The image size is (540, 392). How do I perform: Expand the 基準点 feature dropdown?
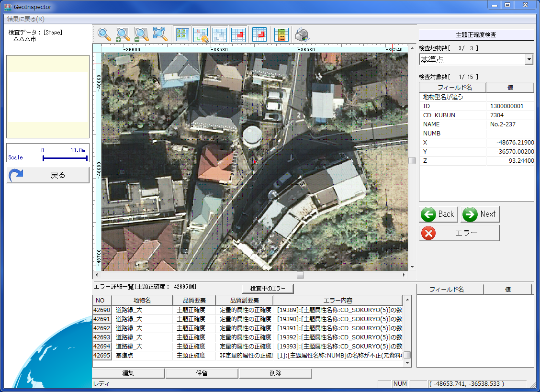tap(529, 60)
